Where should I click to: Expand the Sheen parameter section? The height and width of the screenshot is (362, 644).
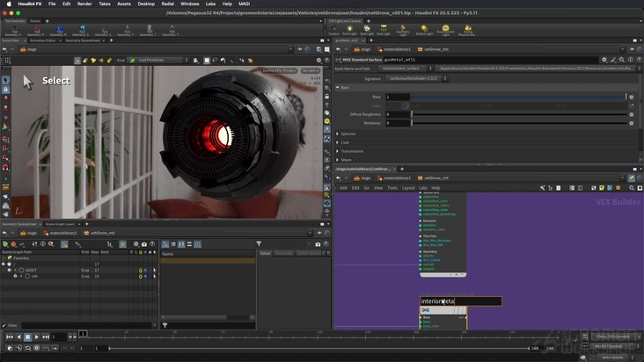pos(338,160)
